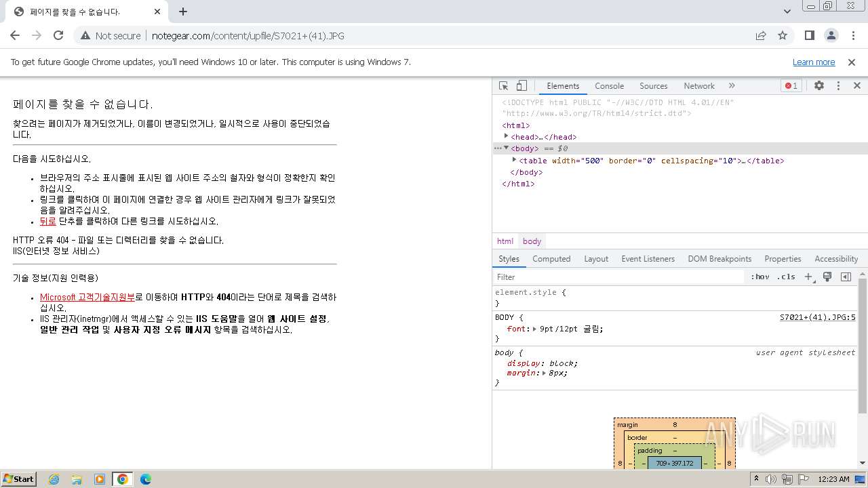Open the Chrome profile avatar menu
868x488 pixels.
831,35
